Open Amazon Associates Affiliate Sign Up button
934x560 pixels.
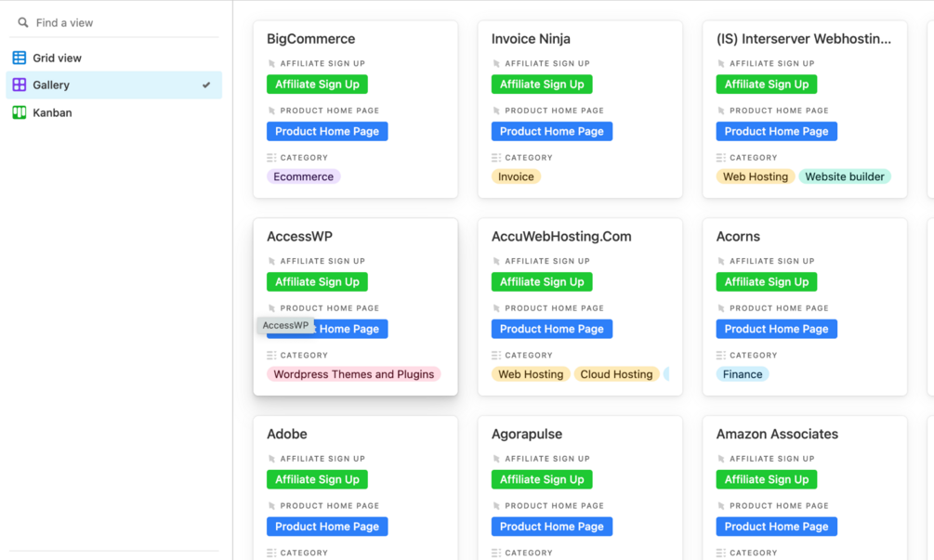[766, 479]
